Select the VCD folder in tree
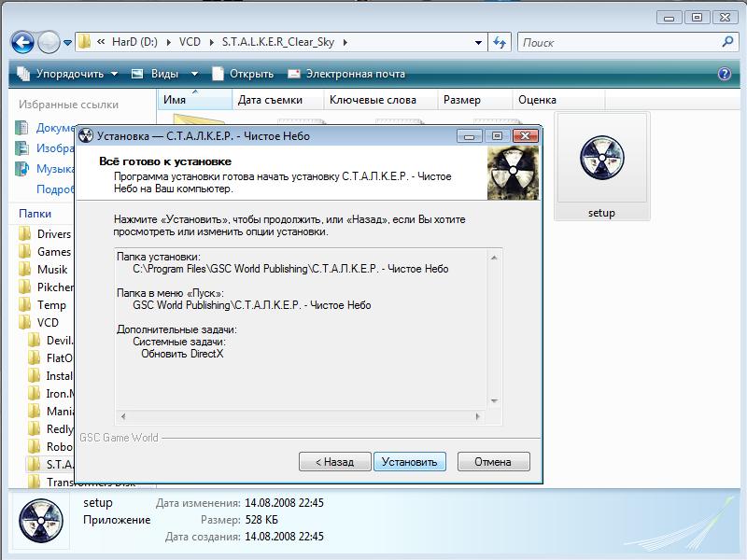Image resolution: width=747 pixels, height=560 pixels. tap(39, 322)
